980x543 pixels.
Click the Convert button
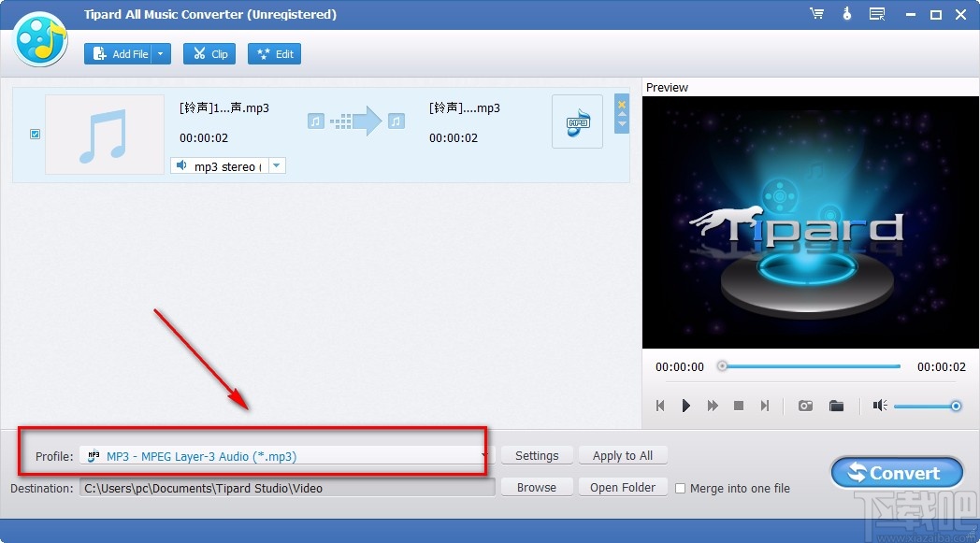point(897,473)
